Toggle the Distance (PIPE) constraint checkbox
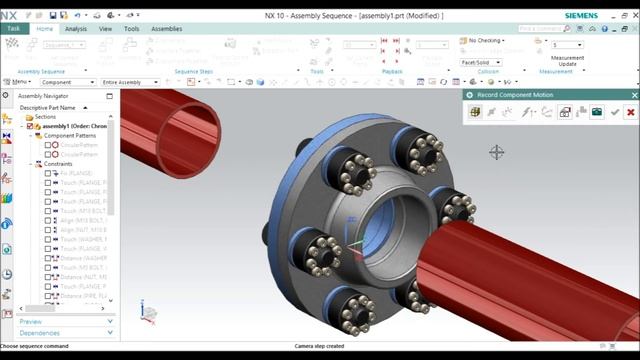The height and width of the screenshot is (360, 640). (48, 296)
